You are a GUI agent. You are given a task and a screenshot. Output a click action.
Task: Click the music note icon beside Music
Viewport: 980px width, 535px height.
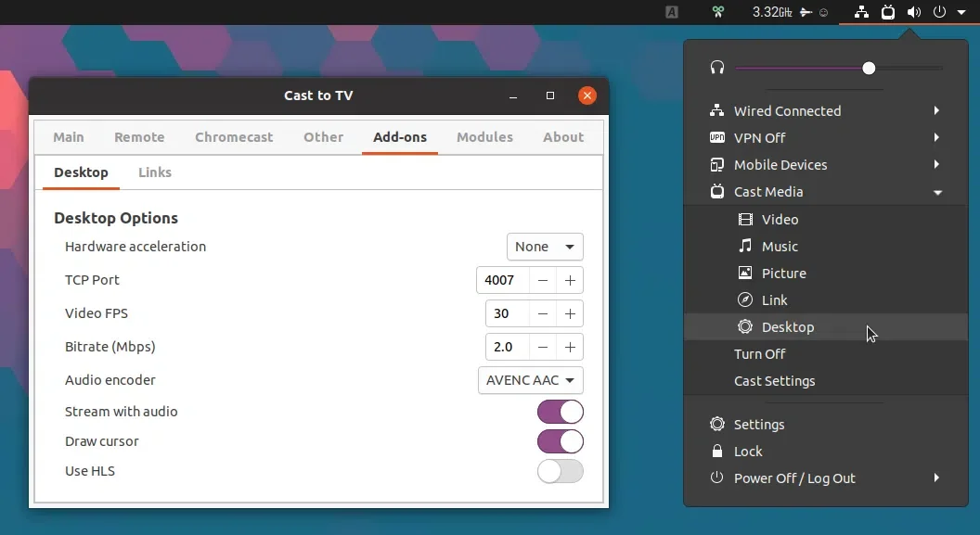tap(745, 246)
